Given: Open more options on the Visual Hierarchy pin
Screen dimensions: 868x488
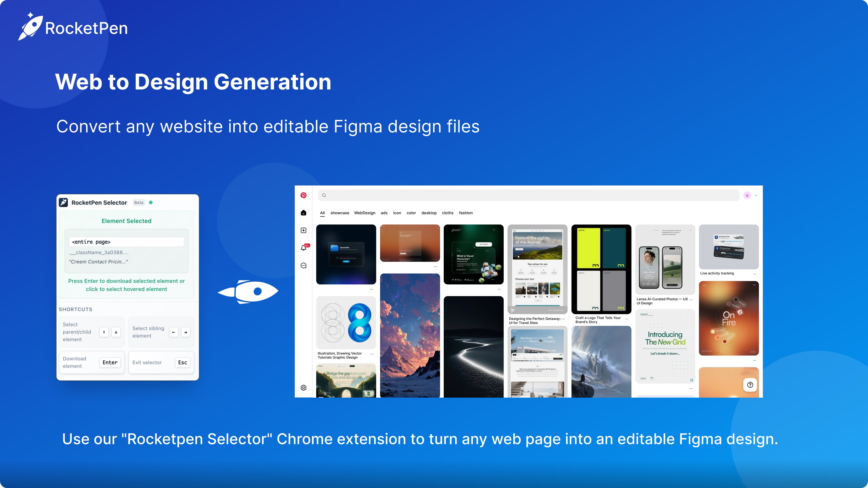Looking at the screenshot, I should [x=499, y=289].
